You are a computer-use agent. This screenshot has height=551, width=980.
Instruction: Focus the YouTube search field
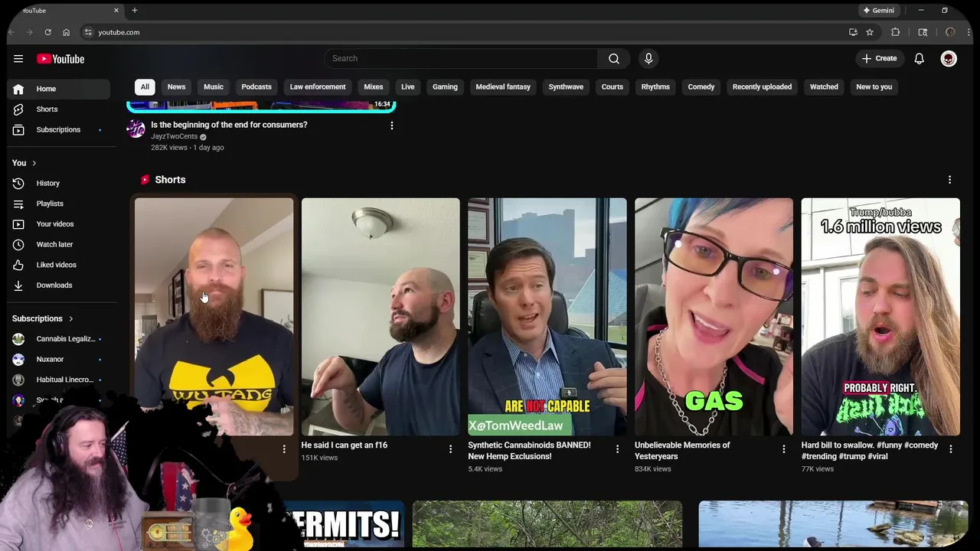point(461,59)
